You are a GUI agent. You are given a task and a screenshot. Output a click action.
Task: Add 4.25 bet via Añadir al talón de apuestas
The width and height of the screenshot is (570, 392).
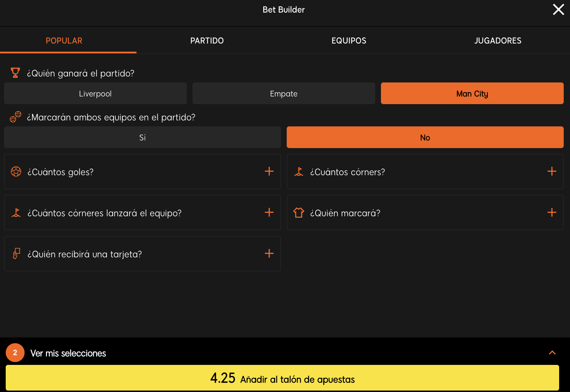click(282, 378)
